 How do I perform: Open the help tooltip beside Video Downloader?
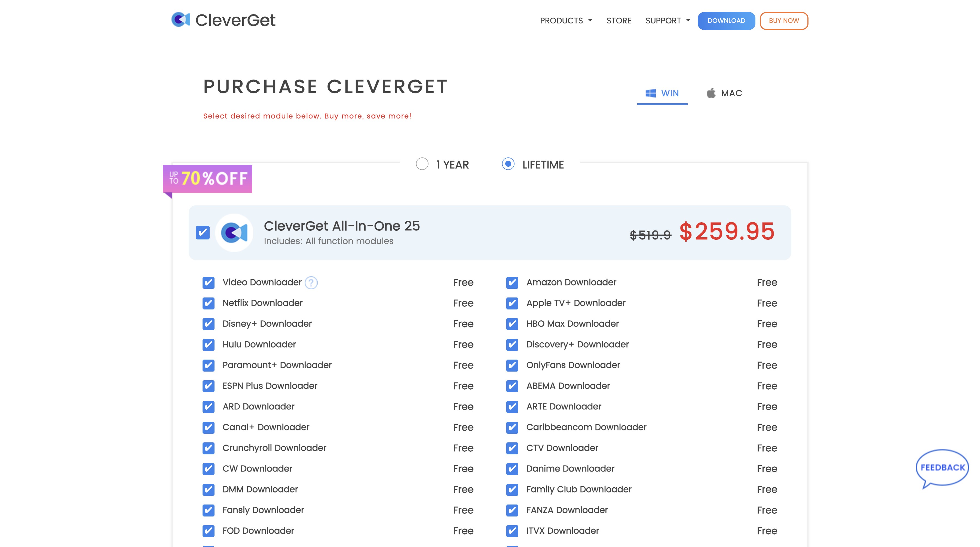click(x=311, y=282)
